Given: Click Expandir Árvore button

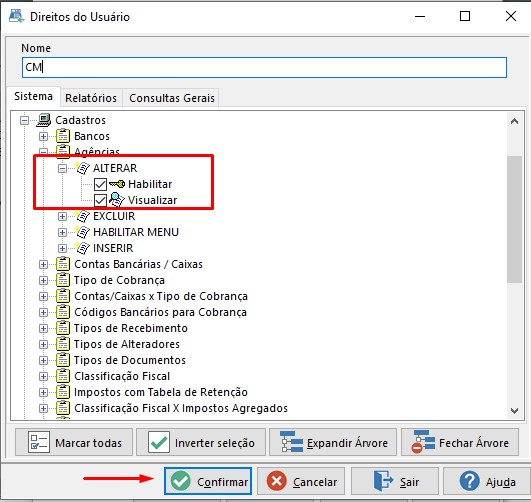Looking at the screenshot, I should point(333,442).
